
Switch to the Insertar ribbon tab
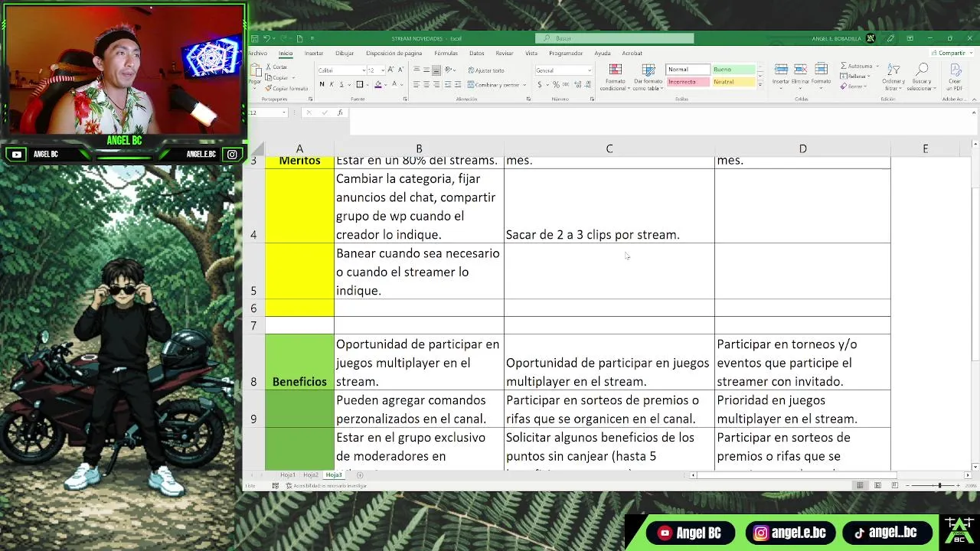click(314, 53)
